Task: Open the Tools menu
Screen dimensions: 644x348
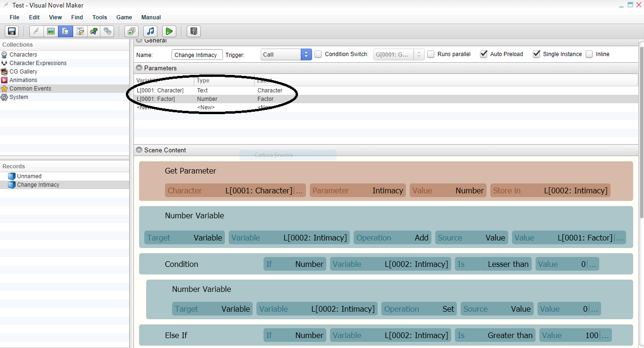Action: [x=99, y=17]
